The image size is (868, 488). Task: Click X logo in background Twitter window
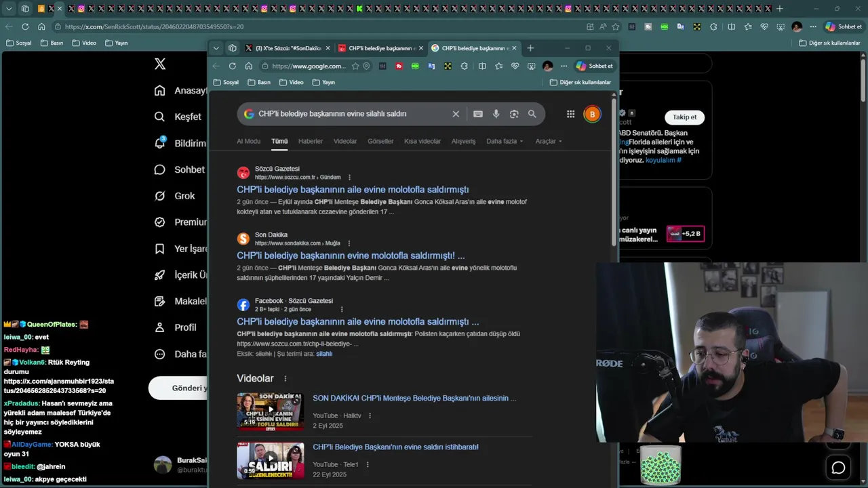pos(160,64)
